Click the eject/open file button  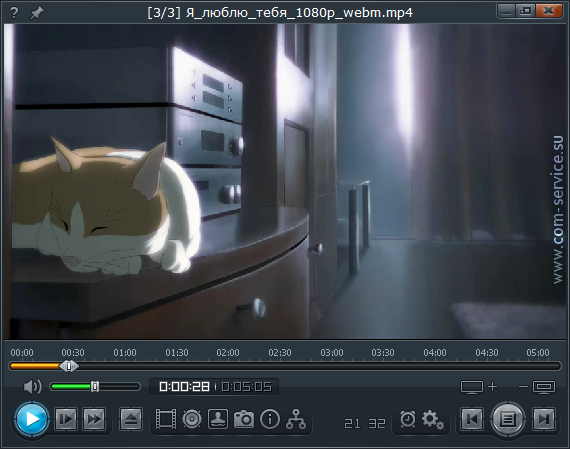pos(131,419)
